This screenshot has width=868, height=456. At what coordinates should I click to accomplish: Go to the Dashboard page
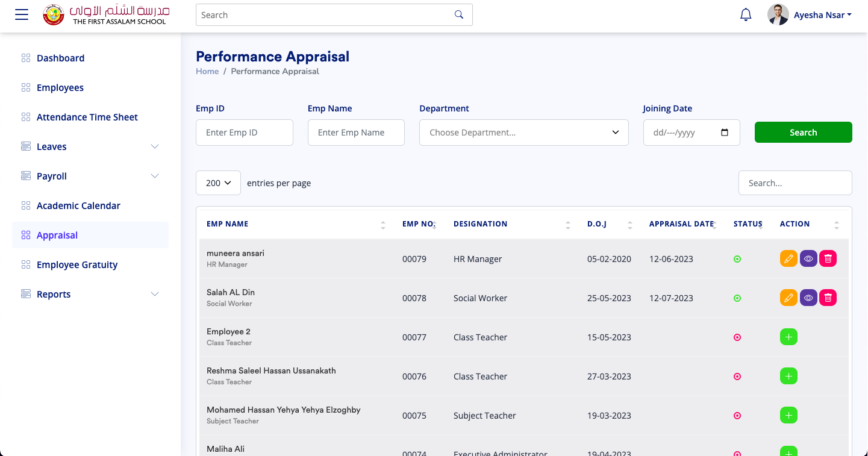[60, 58]
